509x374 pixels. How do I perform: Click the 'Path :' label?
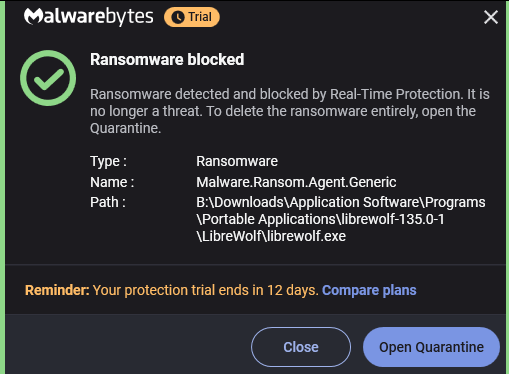108,202
